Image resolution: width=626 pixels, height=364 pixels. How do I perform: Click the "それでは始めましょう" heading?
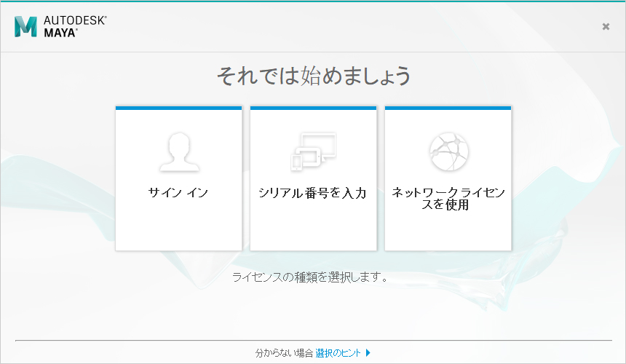(x=313, y=76)
